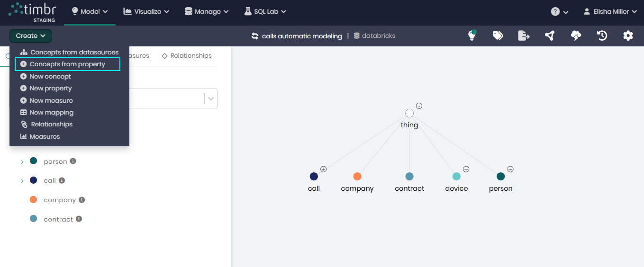Open the tags icon in toolbar
Screen dimensions: 644x267
pyautogui.click(x=498, y=36)
